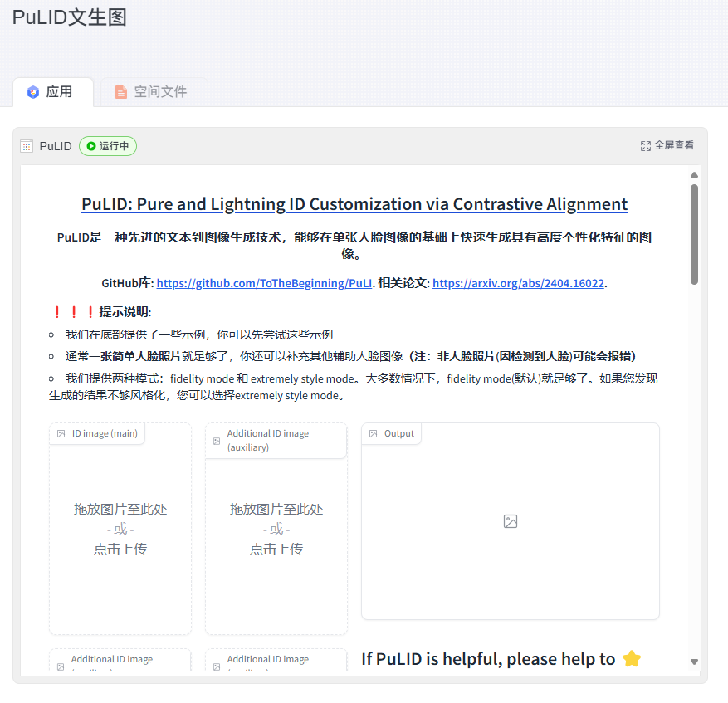
Task: Open the 空间文件 tab
Action: (x=152, y=92)
